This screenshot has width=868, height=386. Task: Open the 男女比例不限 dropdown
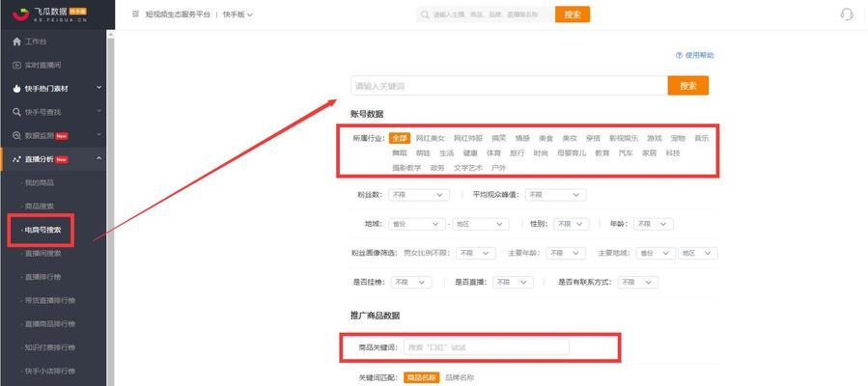pos(476,253)
